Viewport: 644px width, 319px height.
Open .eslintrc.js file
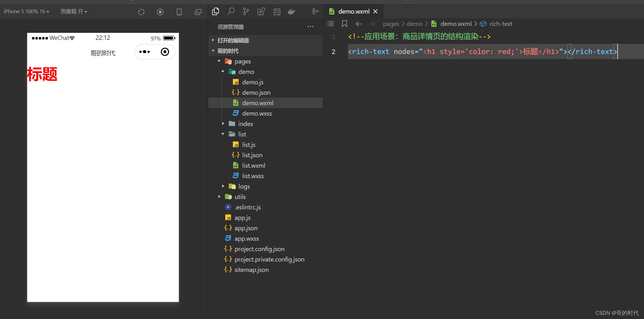[265, 207]
